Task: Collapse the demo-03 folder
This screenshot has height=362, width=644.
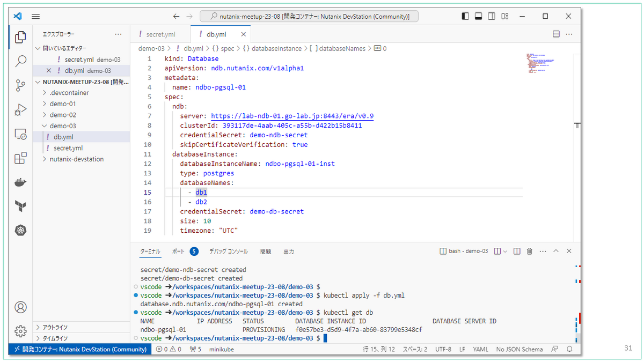Action: point(63,126)
